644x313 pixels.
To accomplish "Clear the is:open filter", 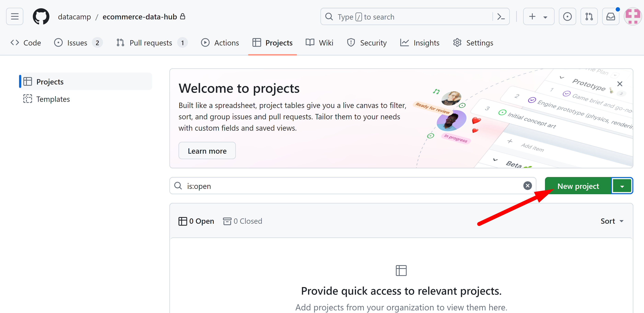I will (527, 186).
